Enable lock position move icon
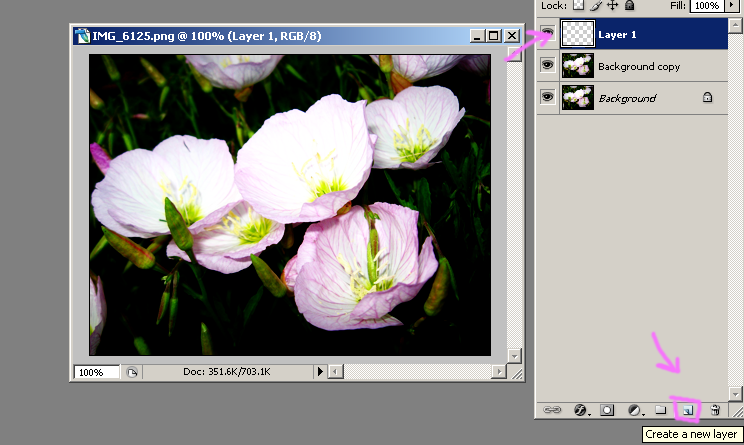The image size is (744, 445). pyautogui.click(x=613, y=5)
